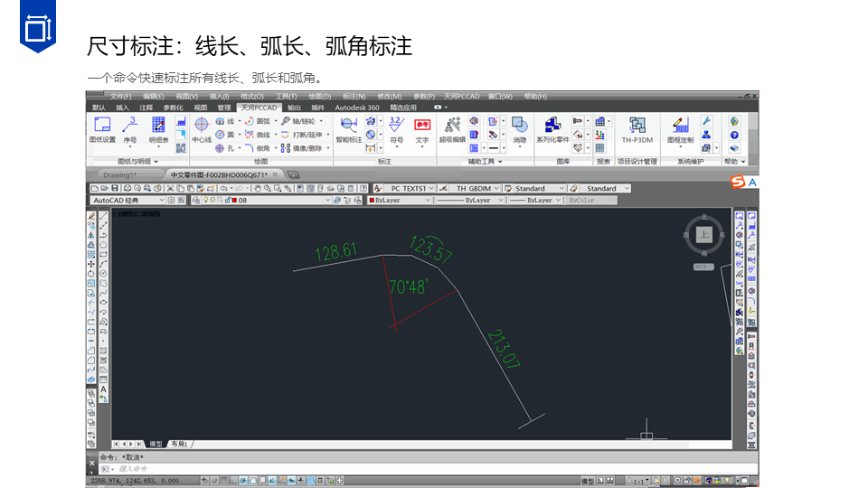Screen dimensions: 868x488
Task: Expand the 帮助 panel arrow
Action: click(x=743, y=162)
